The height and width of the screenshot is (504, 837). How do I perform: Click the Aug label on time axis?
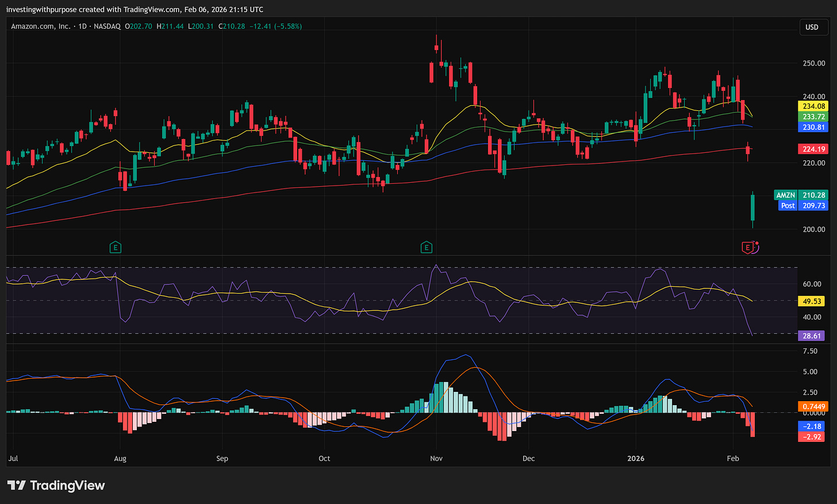point(120,459)
